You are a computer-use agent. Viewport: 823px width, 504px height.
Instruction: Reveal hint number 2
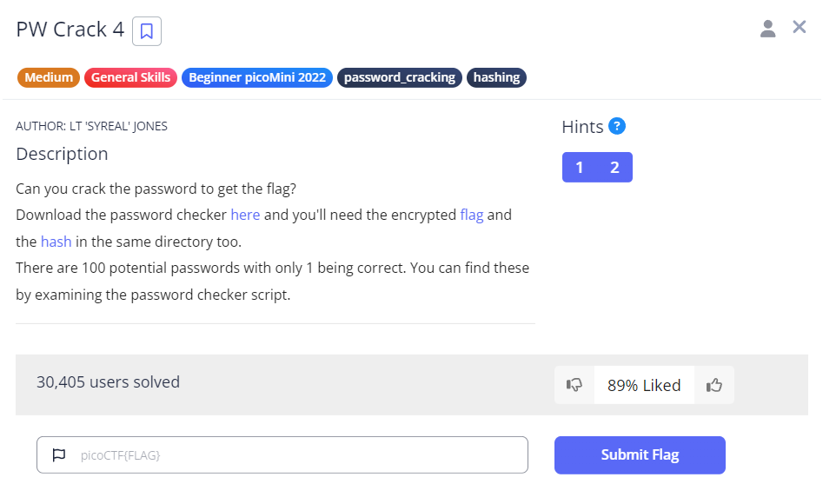614,168
